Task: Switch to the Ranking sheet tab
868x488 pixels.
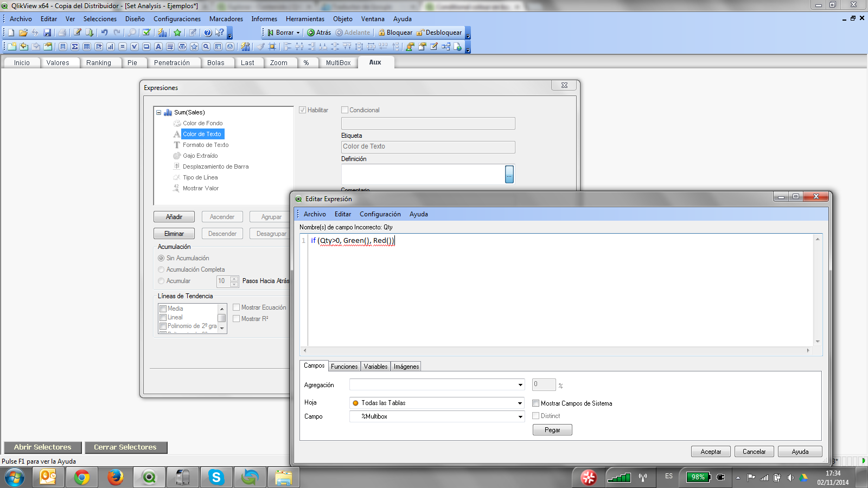Action: click(x=99, y=63)
